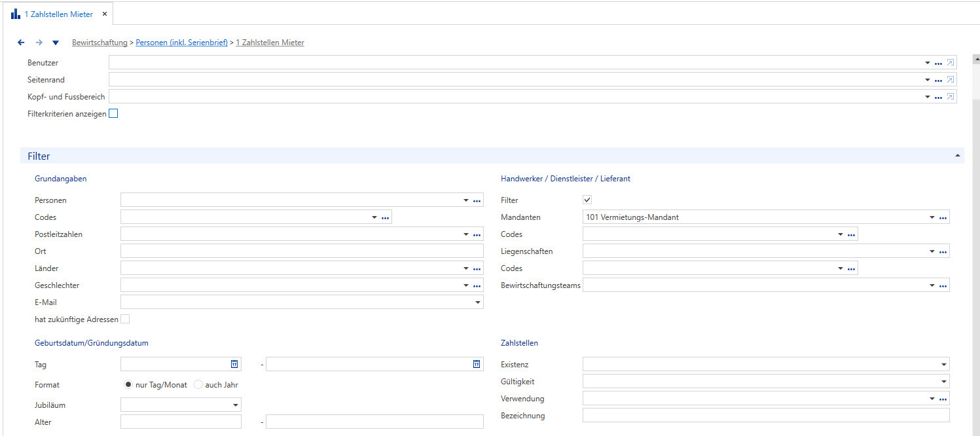Close the 1 Zahlstellen Mieter tab
This screenshot has width=980, height=436.
104,14
